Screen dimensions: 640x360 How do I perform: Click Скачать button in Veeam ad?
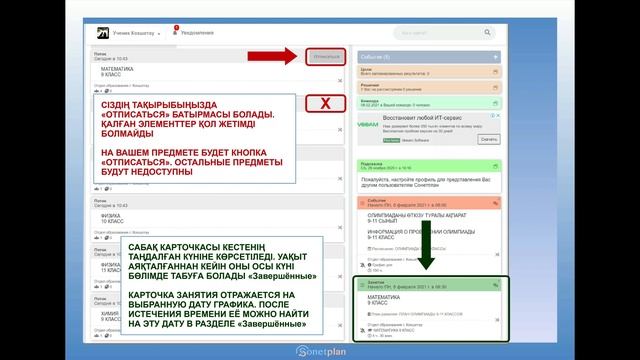[x=489, y=140]
